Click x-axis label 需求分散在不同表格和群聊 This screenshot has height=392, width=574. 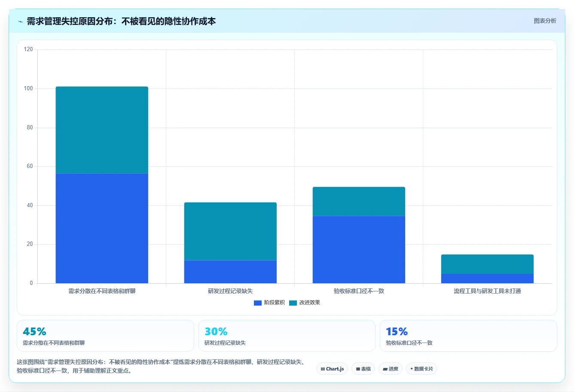102,291
